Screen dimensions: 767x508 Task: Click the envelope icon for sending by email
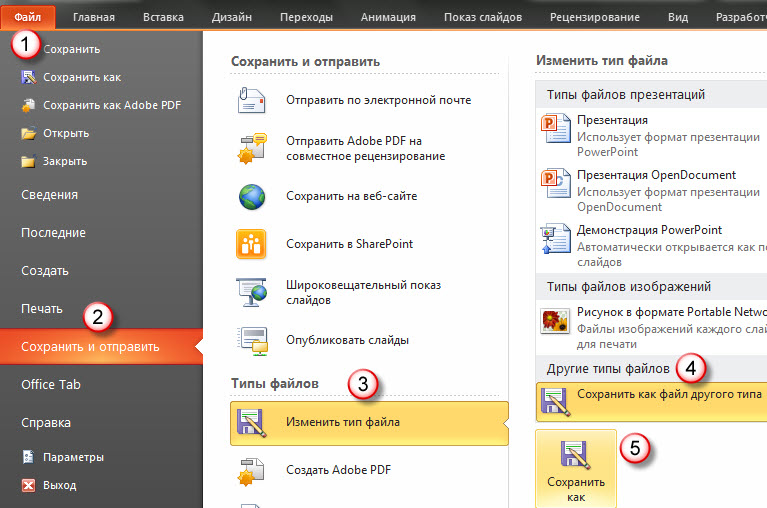click(x=251, y=100)
